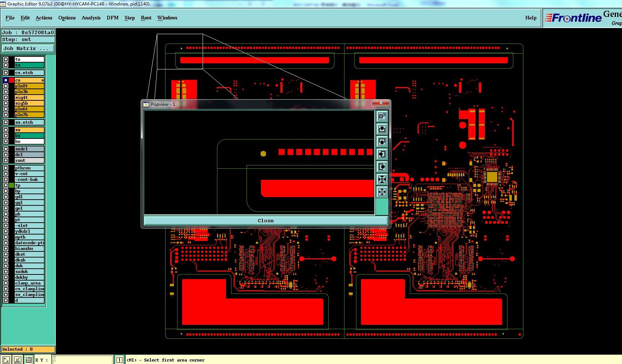Click the diagonal arrow coordinate icon in status bar

pos(6,360)
